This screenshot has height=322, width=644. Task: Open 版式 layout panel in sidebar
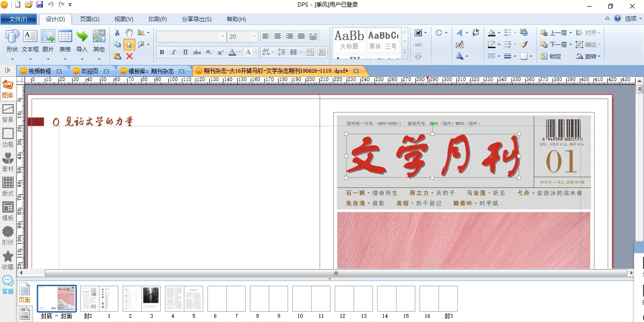pos(8,187)
